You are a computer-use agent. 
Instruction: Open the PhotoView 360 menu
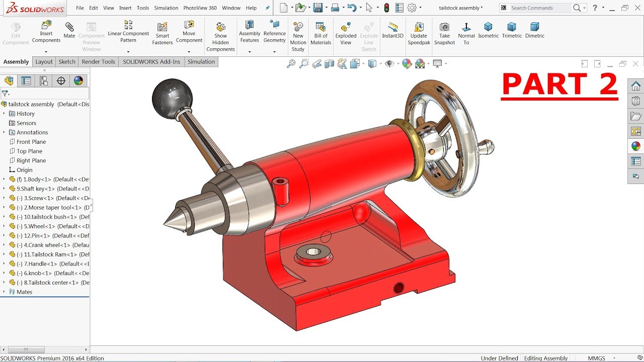click(200, 8)
